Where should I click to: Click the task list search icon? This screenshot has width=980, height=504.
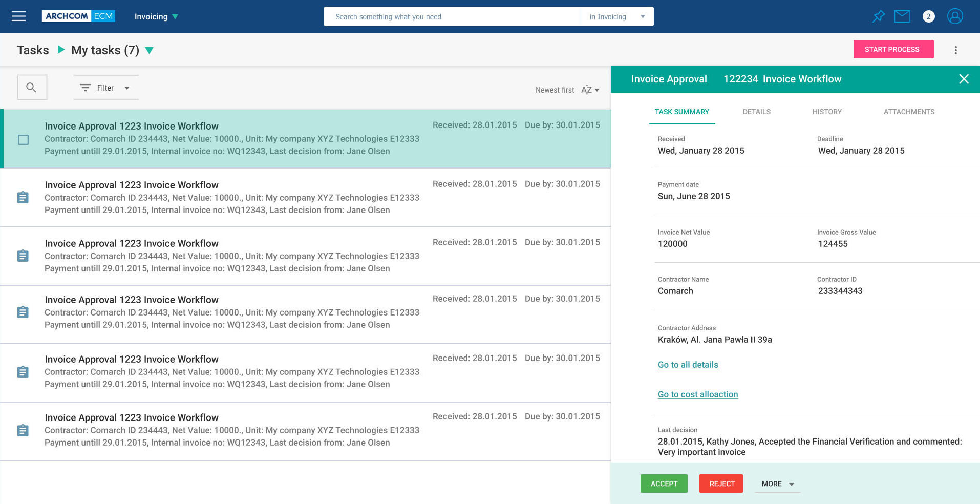coord(32,88)
